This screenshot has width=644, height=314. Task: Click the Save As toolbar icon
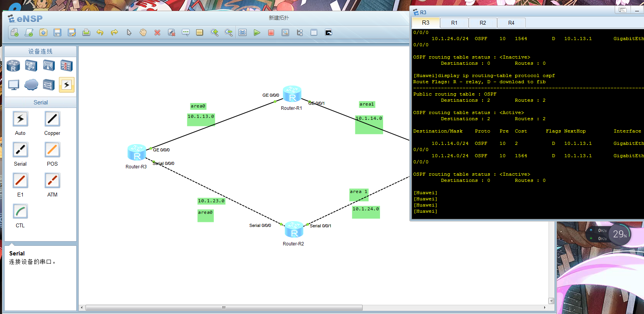pyautogui.click(x=72, y=32)
